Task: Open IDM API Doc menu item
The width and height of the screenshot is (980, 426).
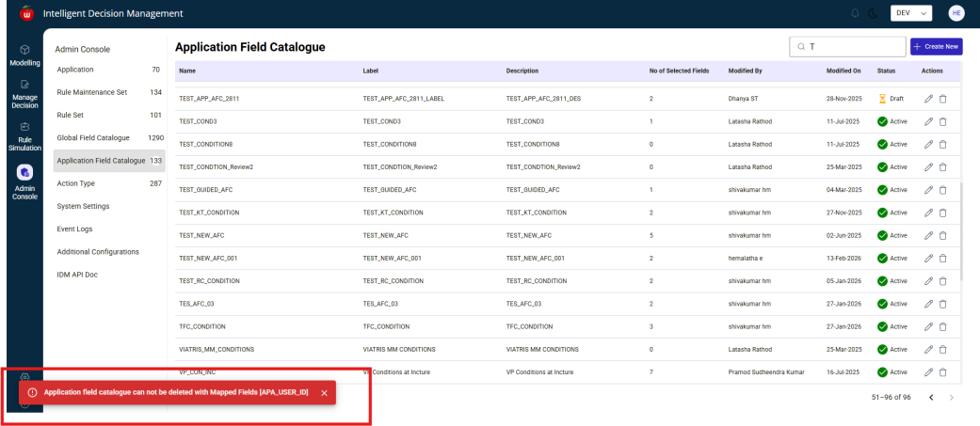Action: (x=77, y=275)
